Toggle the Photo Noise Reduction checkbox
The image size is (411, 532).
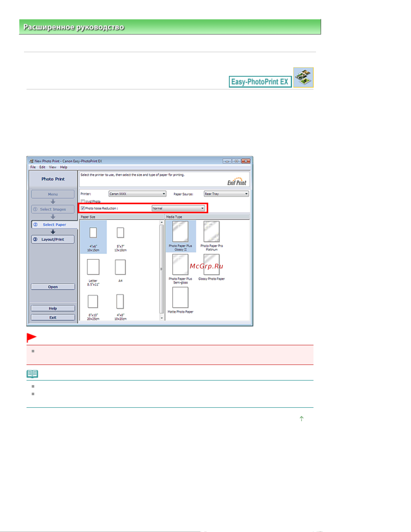tap(83, 208)
